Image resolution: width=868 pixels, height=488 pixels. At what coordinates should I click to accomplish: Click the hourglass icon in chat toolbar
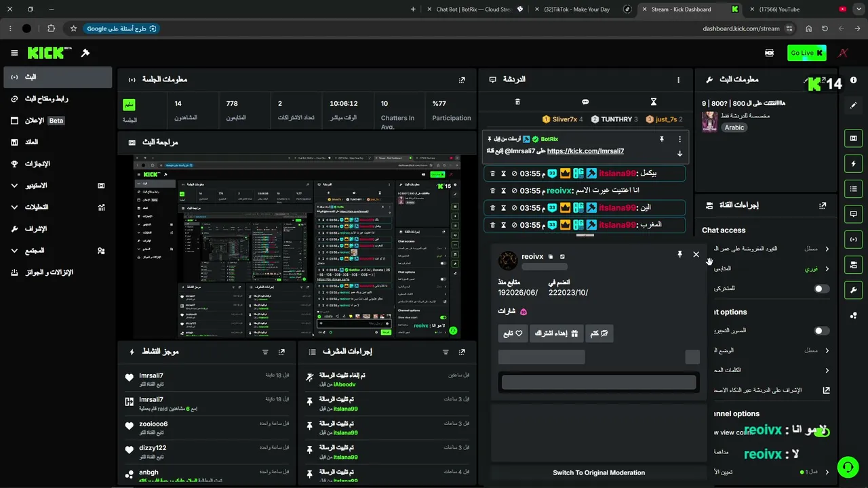[654, 102]
